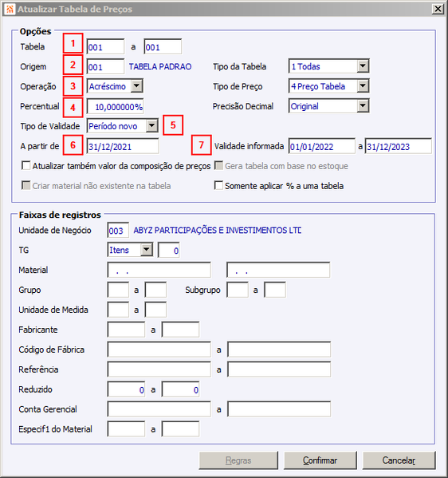Click the A partir de date field
This screenshot has width=448, height=478.
[x=123, y=146]
